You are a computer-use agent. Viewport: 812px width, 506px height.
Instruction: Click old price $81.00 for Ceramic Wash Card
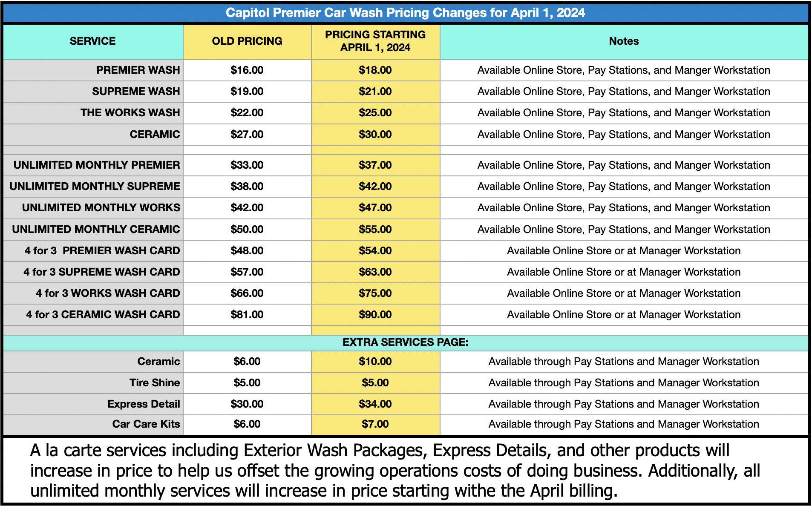click(x=247, y=315)
